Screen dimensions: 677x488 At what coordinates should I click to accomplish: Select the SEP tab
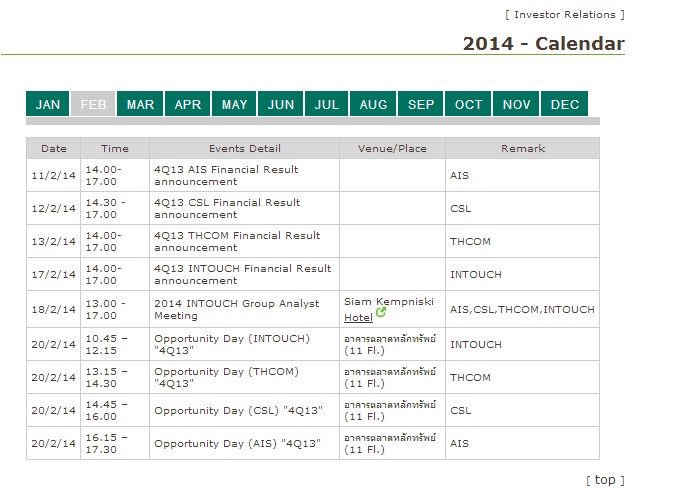(421, 104)
